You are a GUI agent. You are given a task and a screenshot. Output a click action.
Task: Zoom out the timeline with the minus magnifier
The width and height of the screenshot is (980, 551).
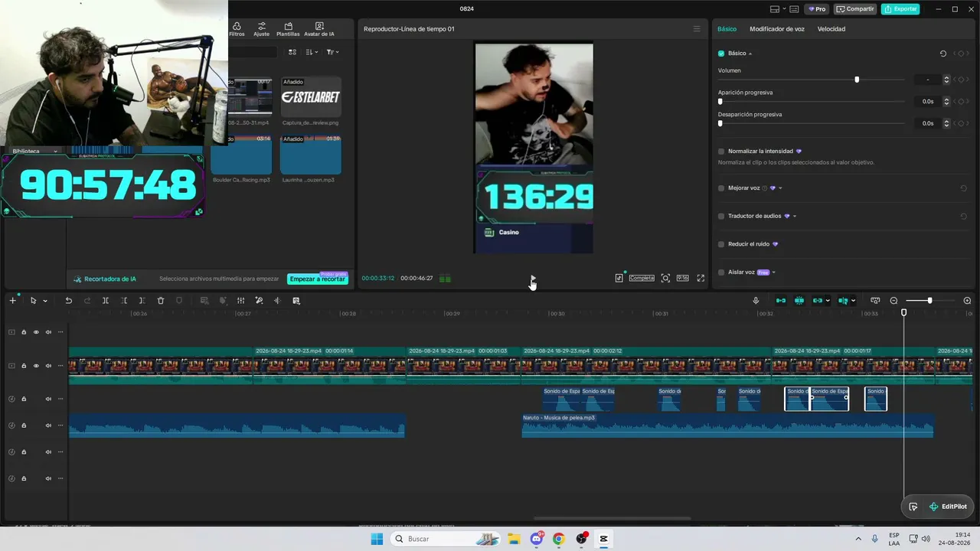[893, 301]
